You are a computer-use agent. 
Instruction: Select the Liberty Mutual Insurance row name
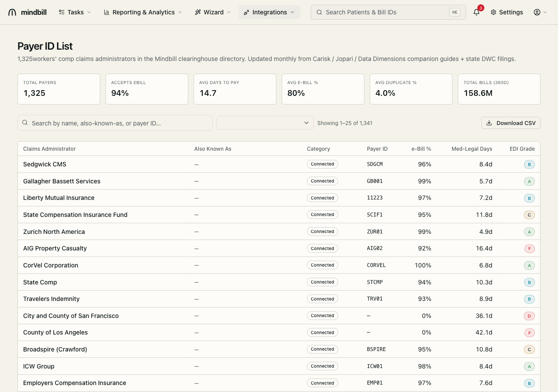[59, 198]
